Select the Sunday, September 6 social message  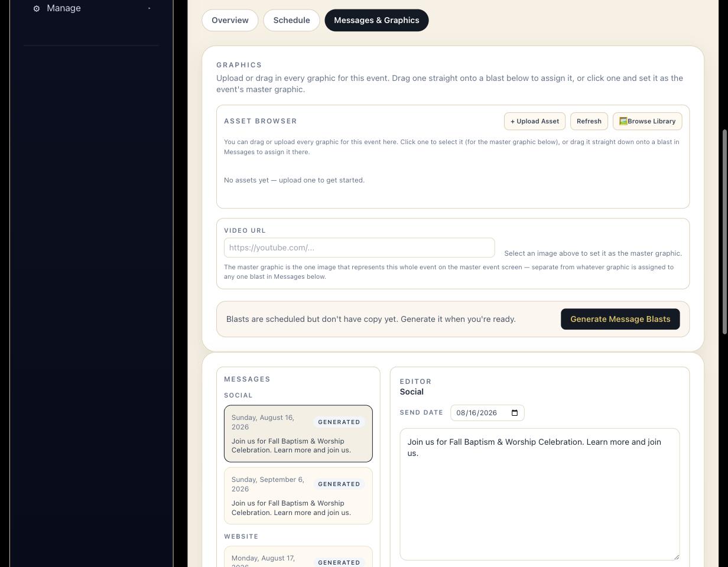298,496
